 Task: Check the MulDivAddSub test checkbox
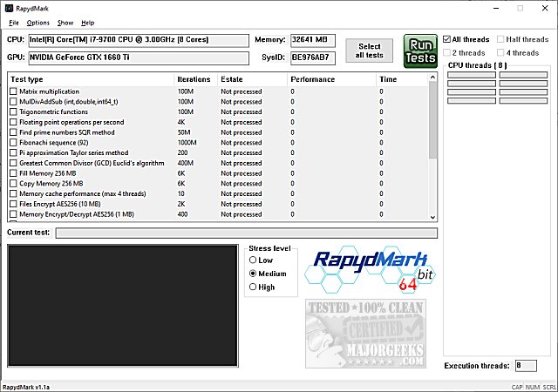pyautogui.click(x=13, y=102)
